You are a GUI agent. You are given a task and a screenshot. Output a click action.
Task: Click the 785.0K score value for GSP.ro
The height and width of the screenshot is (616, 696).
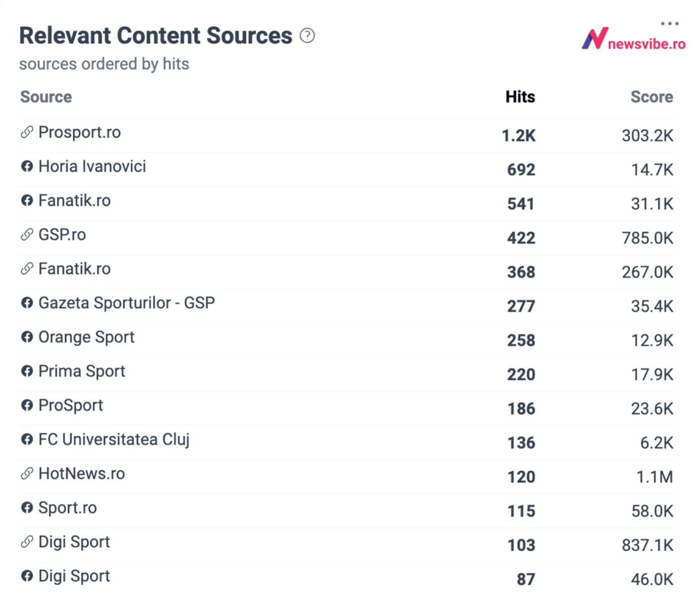[x=647, y=238]
